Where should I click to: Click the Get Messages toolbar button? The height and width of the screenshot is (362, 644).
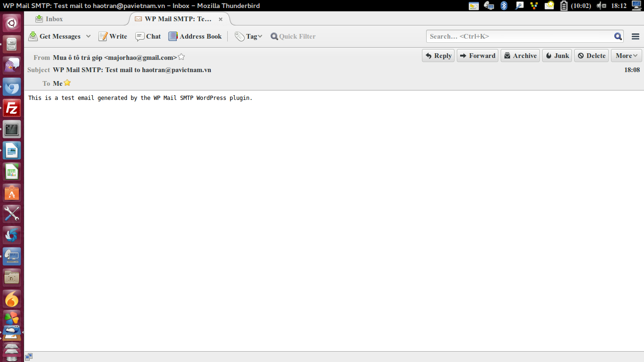tap(55, 36)
